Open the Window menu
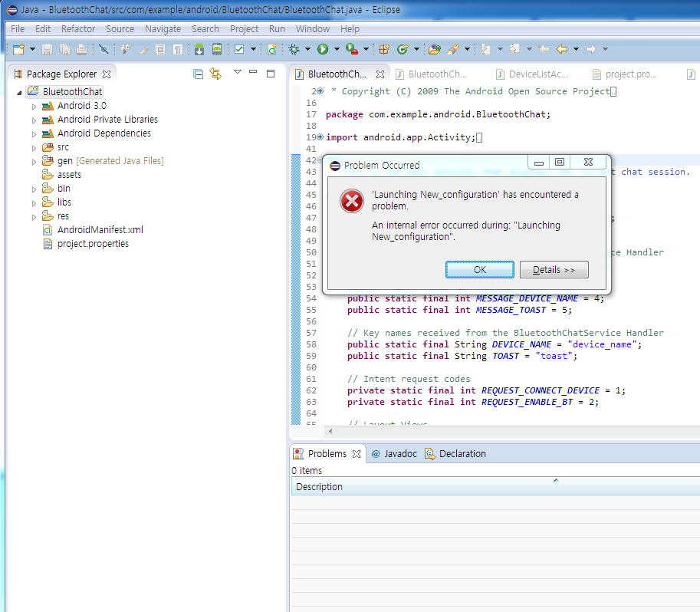The height and width of the screenshot is (612, 700). 313,29
